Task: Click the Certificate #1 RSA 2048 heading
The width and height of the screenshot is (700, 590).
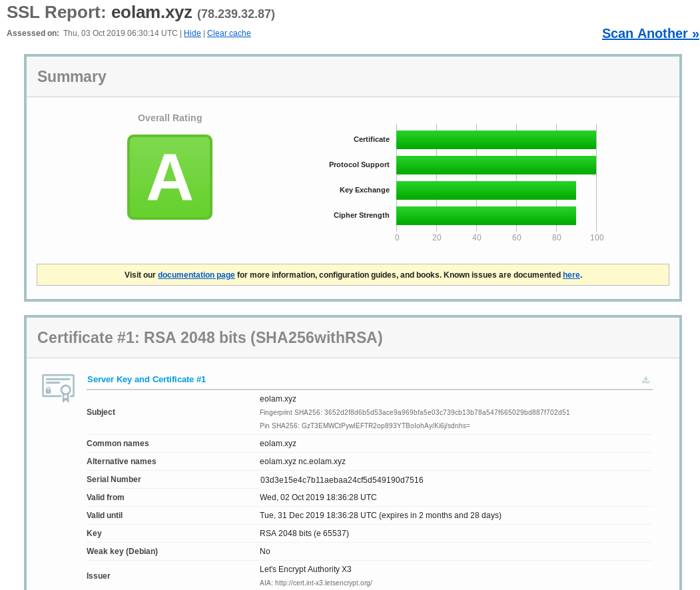Action: 210,338
